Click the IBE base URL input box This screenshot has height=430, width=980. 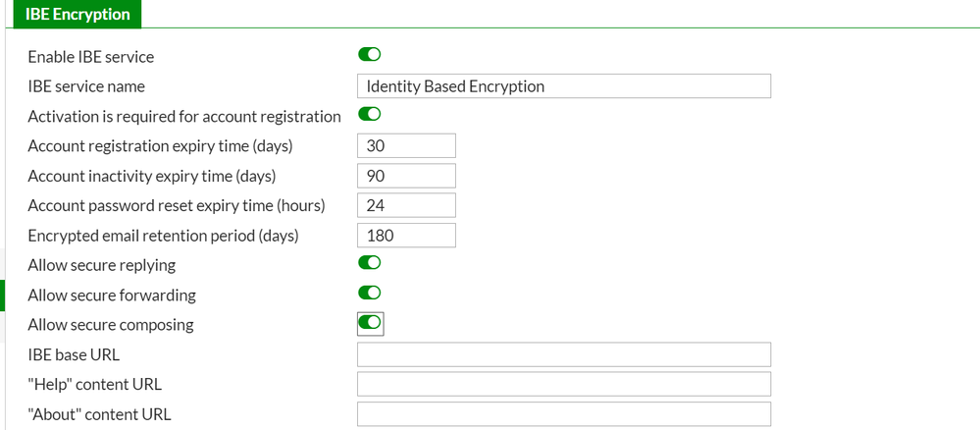[564, 354]
